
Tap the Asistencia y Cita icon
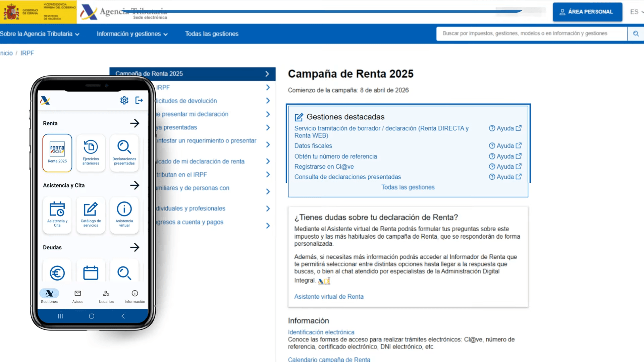click(57, 215)
